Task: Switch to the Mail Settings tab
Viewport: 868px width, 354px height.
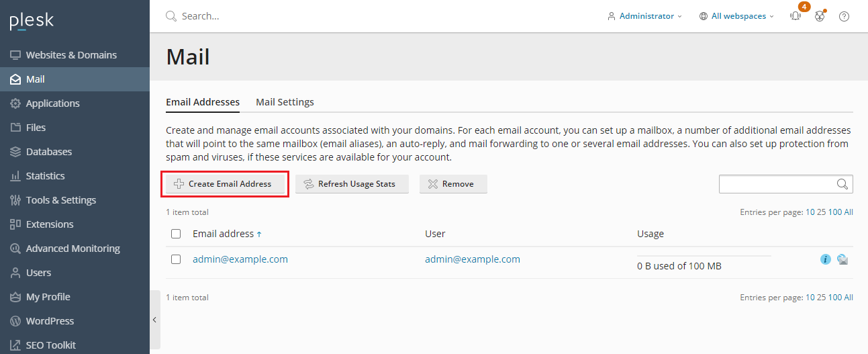Action: (285, 102)
